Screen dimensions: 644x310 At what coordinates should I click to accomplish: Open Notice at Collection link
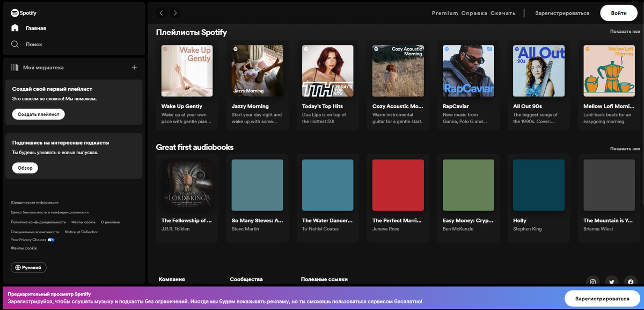tap(82, 232)
